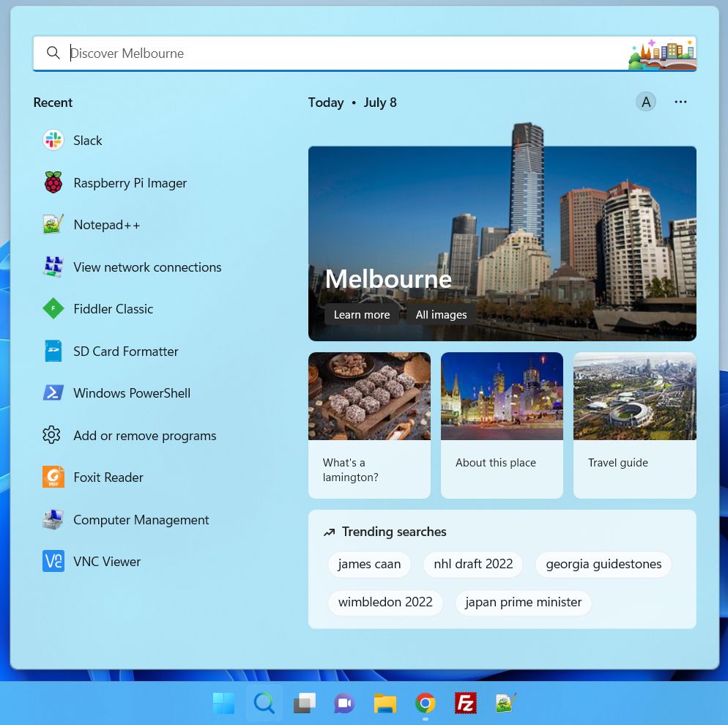Screen dimensions: 728x725
Task: Launch SD Card Formatter
Action: (125, 351)
